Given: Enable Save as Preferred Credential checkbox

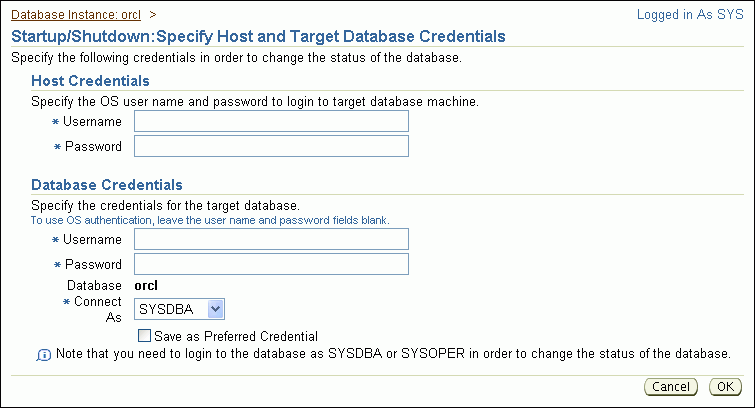Looking at the screenshot, I should 145,336.
